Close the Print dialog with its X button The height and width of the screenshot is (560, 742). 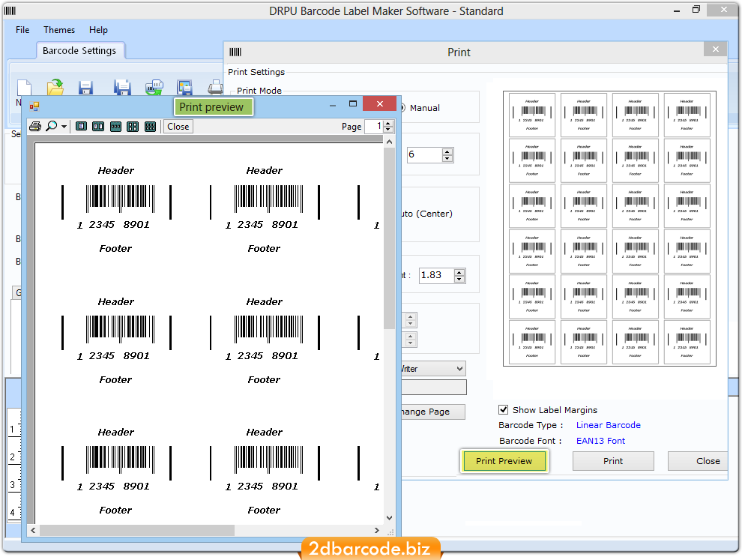(x=716, y=49)
